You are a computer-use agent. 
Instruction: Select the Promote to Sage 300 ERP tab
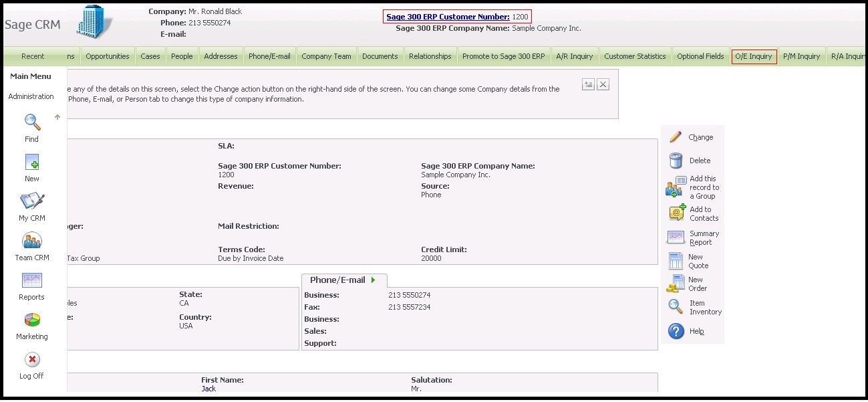(504, 56)
